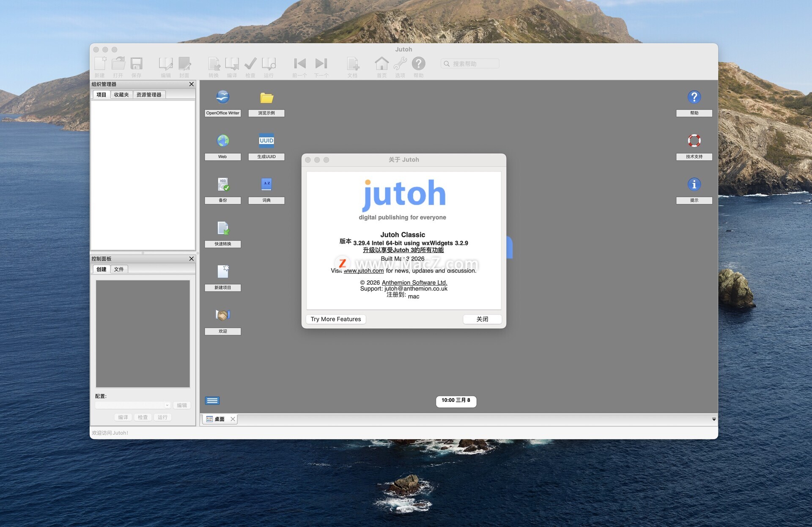The image size is (812, 527).
Task: Click the 浏览示例 folder icon
Action: pyautogui.click(x=266, y=98)
